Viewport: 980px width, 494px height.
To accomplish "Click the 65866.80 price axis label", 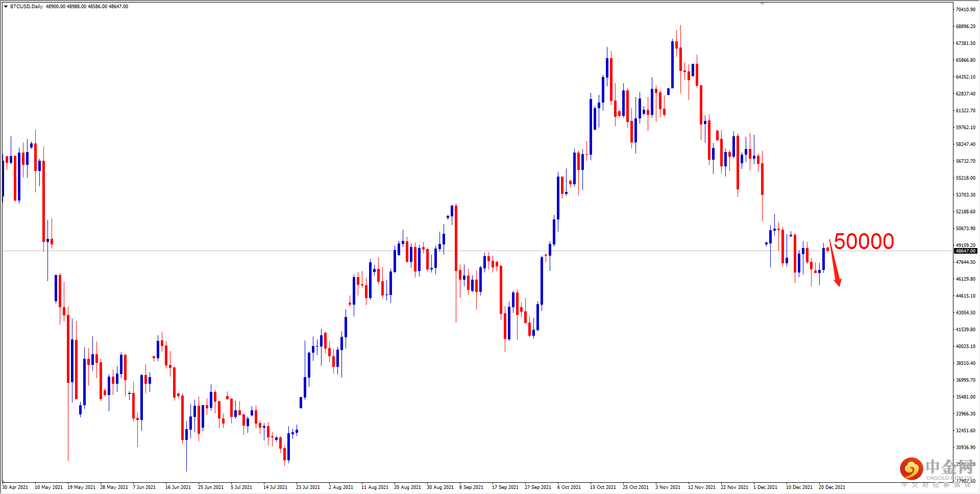I will [966, 60].
